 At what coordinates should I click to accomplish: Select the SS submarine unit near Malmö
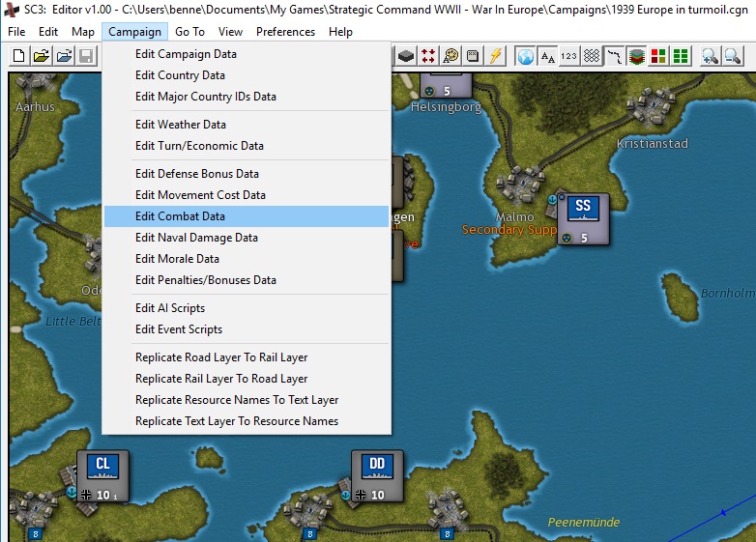click(x=583, y=219)
